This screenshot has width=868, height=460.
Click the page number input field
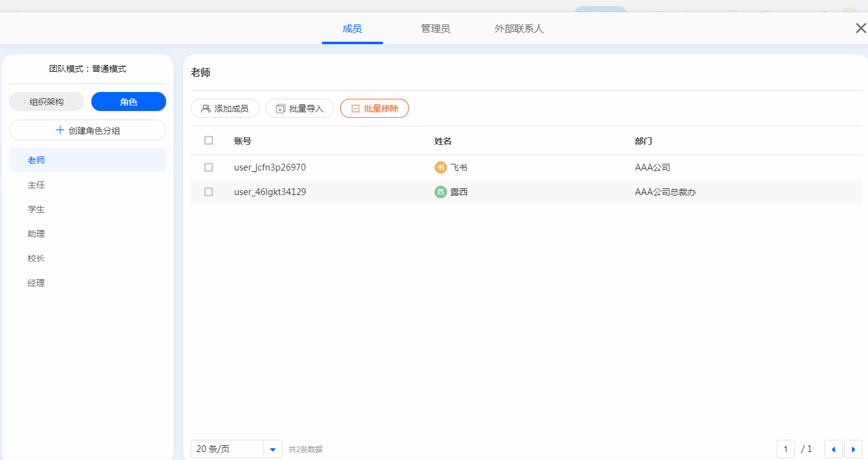pyautogui.click(x=785, y=449)
